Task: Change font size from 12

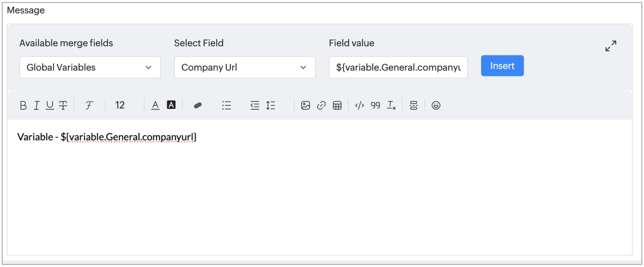Action: point(120,105)
